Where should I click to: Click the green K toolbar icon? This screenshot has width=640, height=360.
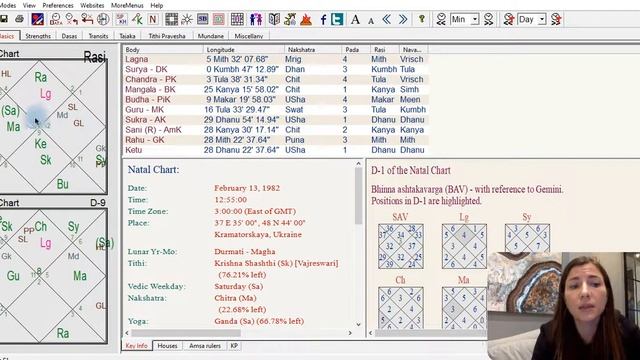click(x=137, y=19)
